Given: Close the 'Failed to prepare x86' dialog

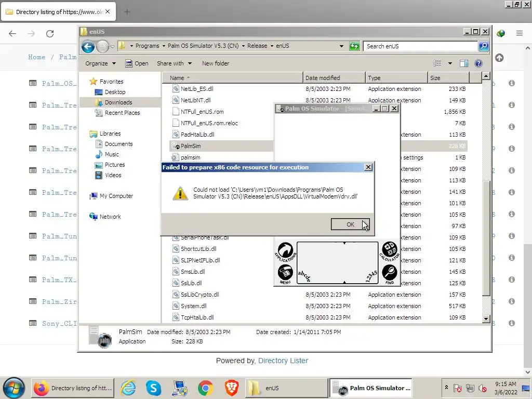Looking at the screenshot, I should click(x=368, y=167).
